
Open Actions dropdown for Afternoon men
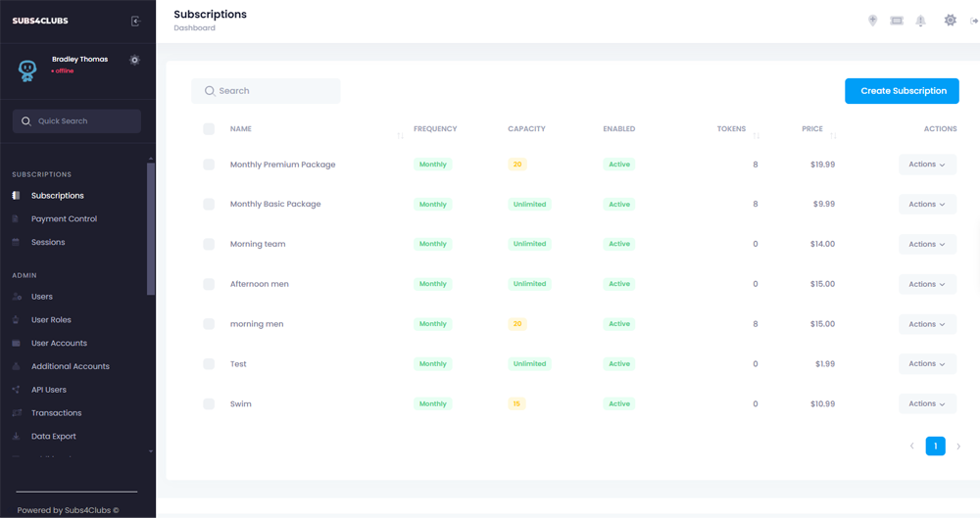tap(926, 284)
